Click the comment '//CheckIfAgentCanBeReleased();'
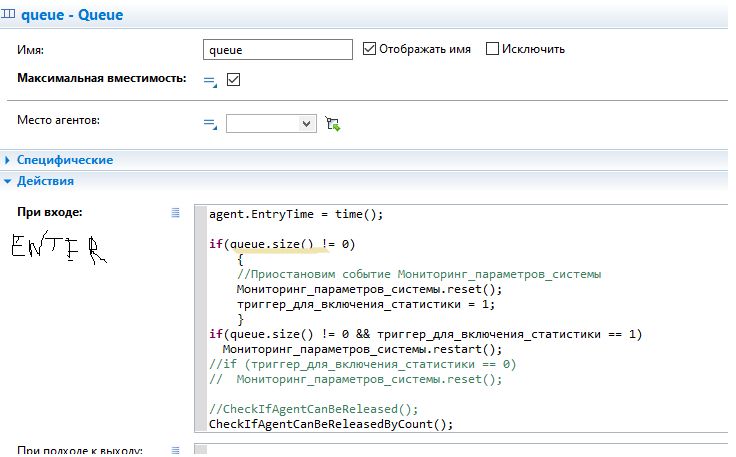The height and width of the screenshot is (457, 736). (x=313, y=409)
